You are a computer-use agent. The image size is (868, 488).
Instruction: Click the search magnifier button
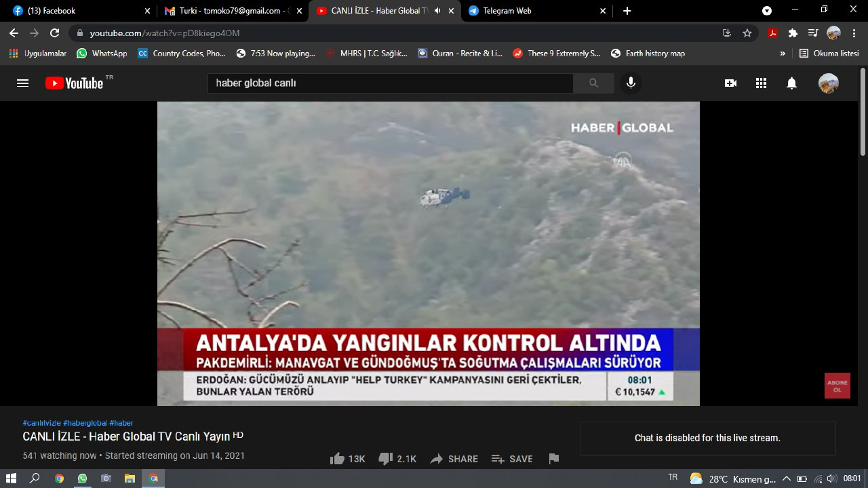[593, 83]
